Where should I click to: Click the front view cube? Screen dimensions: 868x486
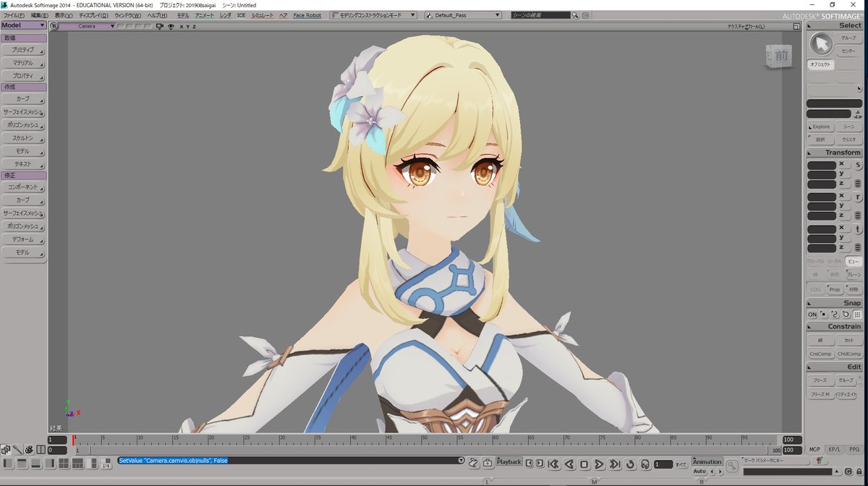(x=780, y=56)
